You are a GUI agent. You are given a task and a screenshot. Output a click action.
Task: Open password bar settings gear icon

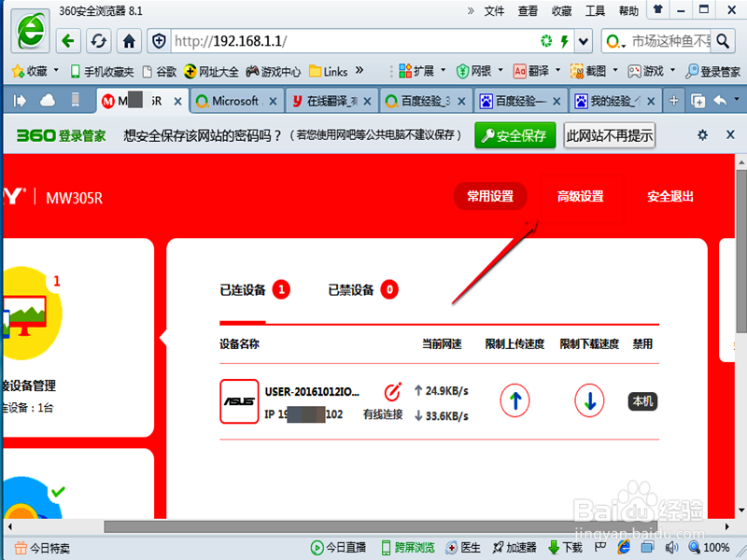(x=702, y=135)
